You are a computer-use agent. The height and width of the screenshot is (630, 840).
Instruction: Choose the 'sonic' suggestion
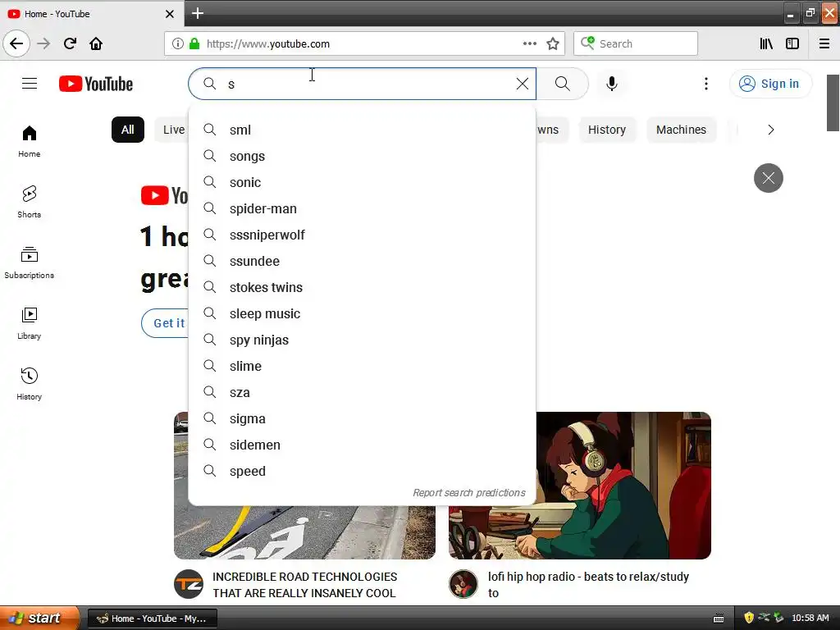point(362,182)
